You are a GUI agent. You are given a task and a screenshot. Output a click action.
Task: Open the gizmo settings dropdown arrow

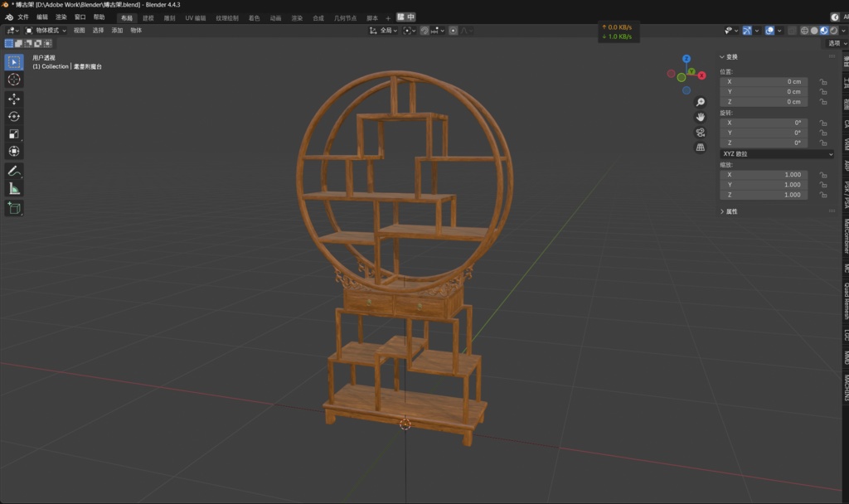[757, 31]
